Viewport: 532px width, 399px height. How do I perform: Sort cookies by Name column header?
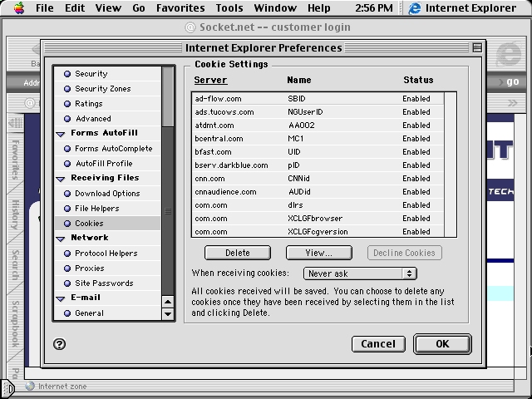(299, 80)
